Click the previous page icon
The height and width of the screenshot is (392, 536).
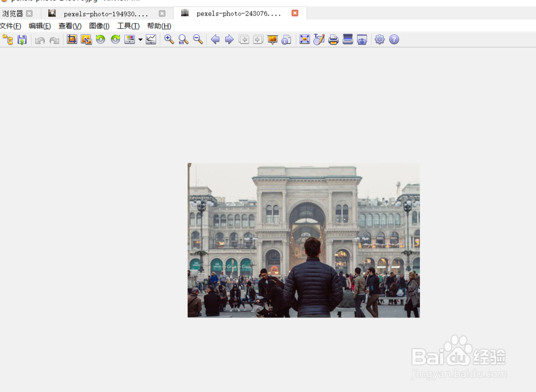click(x=244, y=40)
